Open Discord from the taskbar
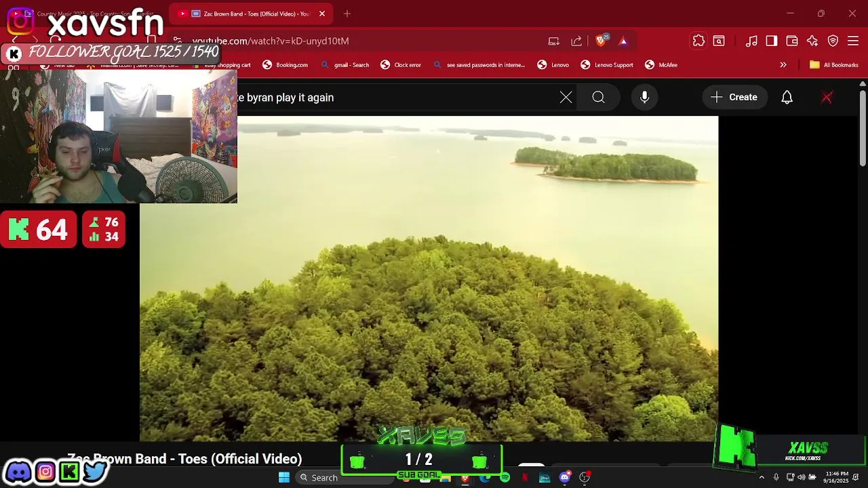This screenshot has width=868, height=488. (x=564, y=477)
